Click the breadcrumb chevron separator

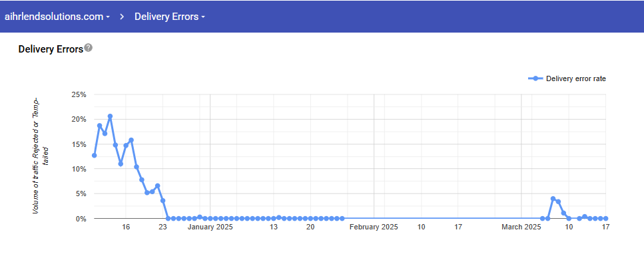122,17
